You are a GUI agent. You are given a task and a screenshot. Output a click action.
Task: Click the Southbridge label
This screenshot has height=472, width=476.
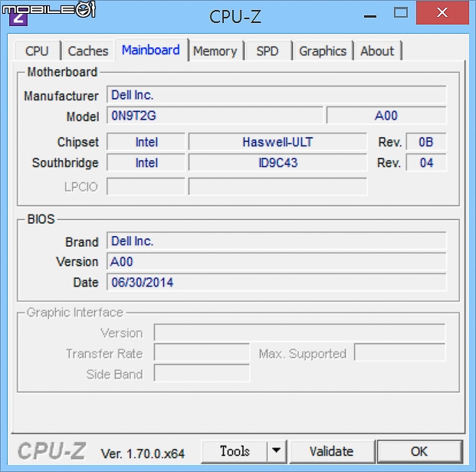tap(65, 163)
